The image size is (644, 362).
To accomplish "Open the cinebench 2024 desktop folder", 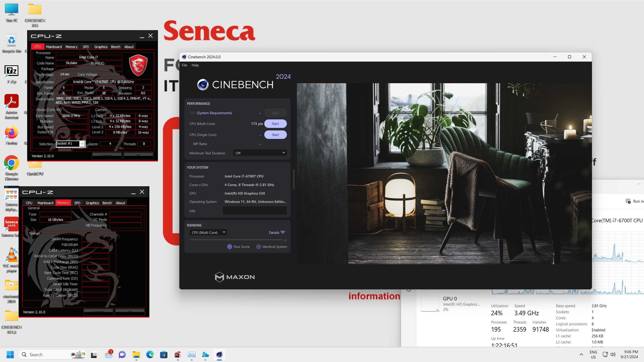I will click(x=12, y=291).
